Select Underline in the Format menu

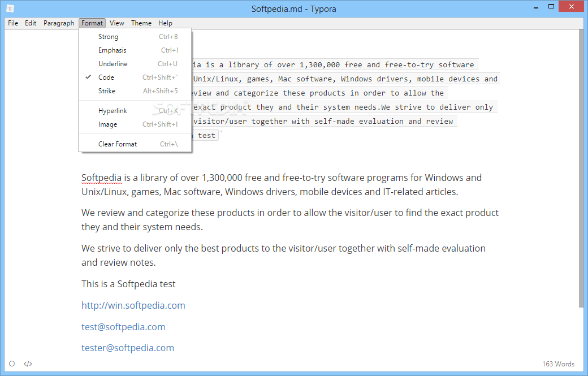point(135,64)
